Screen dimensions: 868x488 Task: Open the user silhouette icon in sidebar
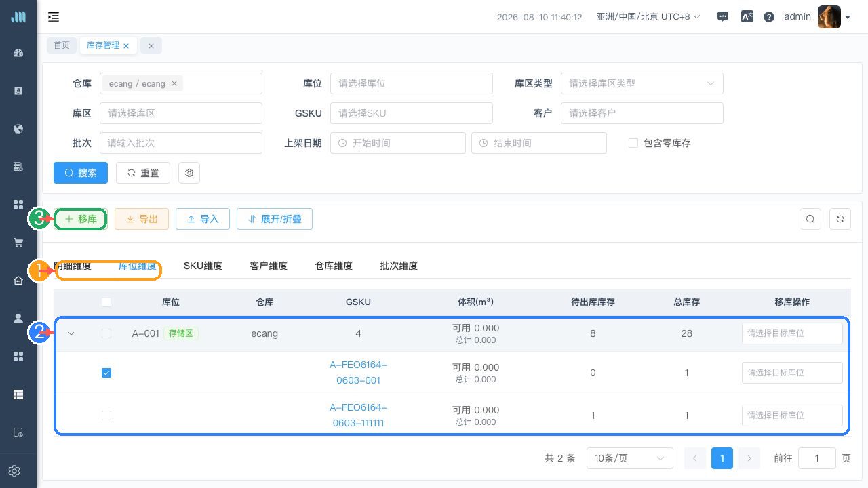coord(18,319)
